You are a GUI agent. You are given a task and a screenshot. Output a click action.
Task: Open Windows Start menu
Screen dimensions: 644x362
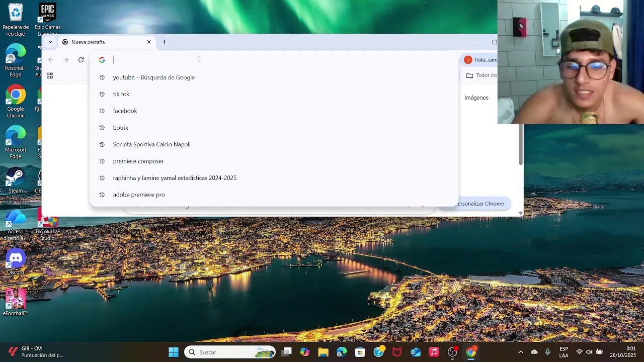click(x=174, y=352)
